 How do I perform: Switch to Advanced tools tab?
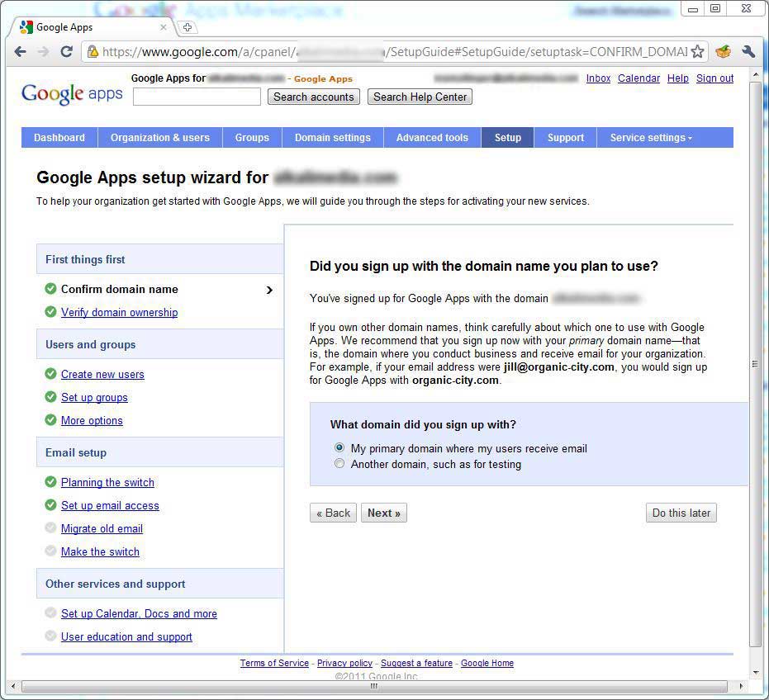(x=432, y=138)
